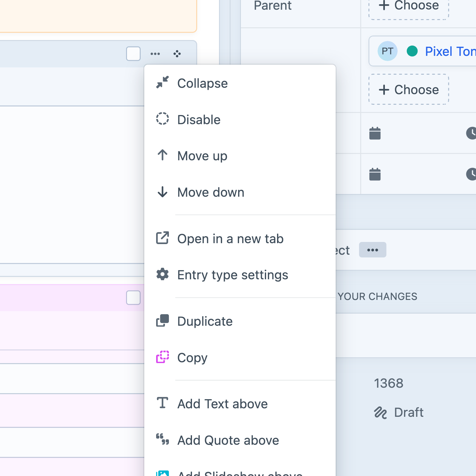Image resolution: width=476 pixels, height=476 pixels.
Task: Tick the checkbox on the gray block header
Action: click(x=133, y=54)
